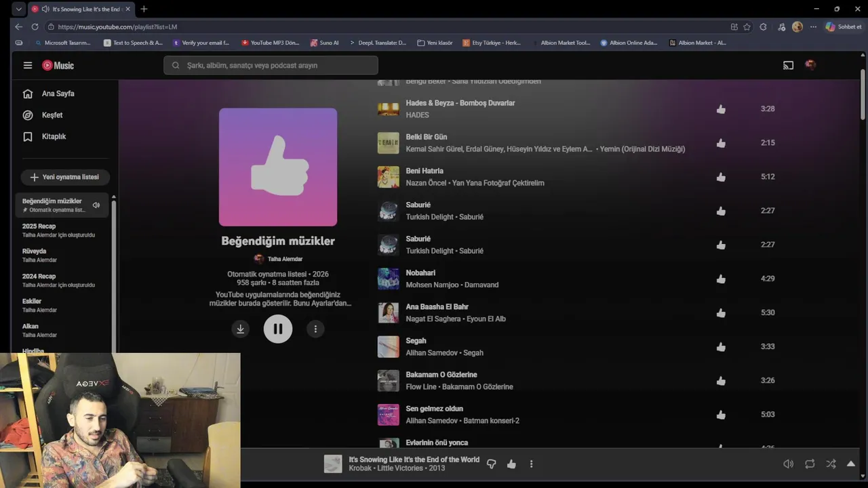868x488 pixels.
Task: Open the account avatar menu
Action: click(x=810, y=65)
